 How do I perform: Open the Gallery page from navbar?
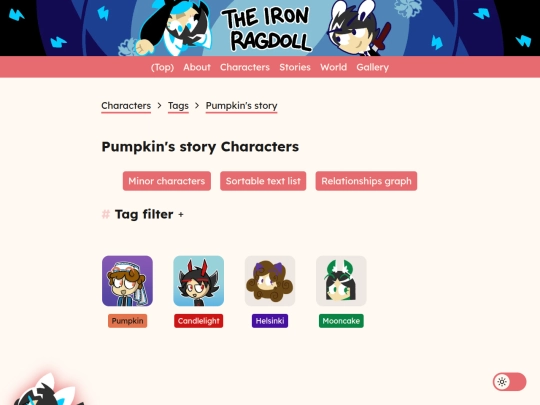pyautogui.click(x=373, y=67)
